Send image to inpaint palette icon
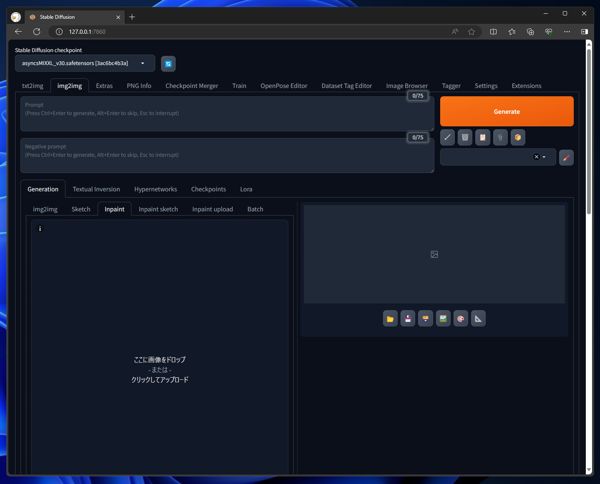The height and width of the screenshot is (484, 600). pos(461,319)
